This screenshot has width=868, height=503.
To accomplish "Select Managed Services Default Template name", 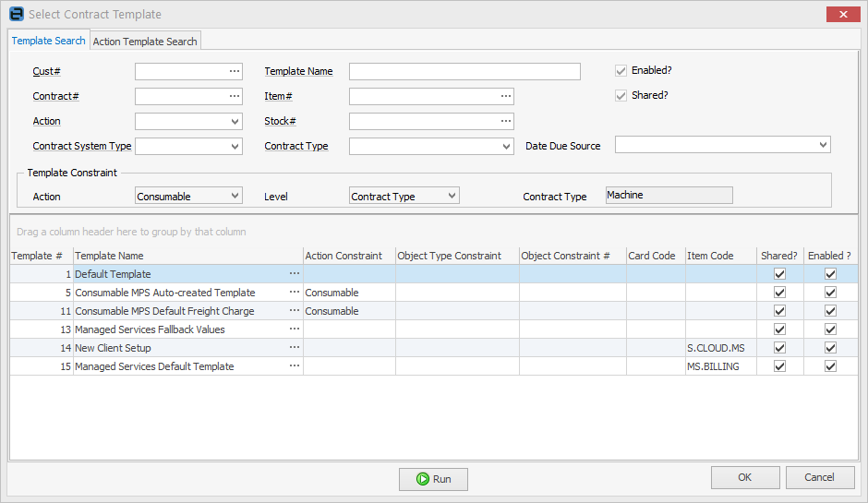I will click(x=154, y=366).
